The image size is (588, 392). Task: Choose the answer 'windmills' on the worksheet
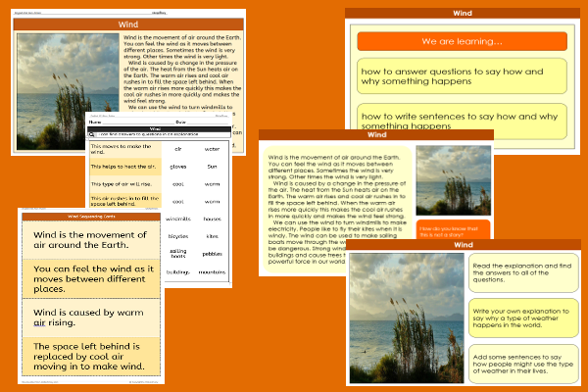pyautogui.click(x=178, y=219)
